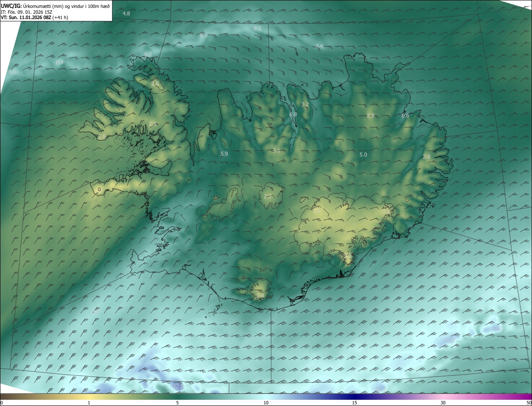The height and width of the screenshot is (406, 532).
Task: Click the 1 tick label on the color scale
Action: 89,403
